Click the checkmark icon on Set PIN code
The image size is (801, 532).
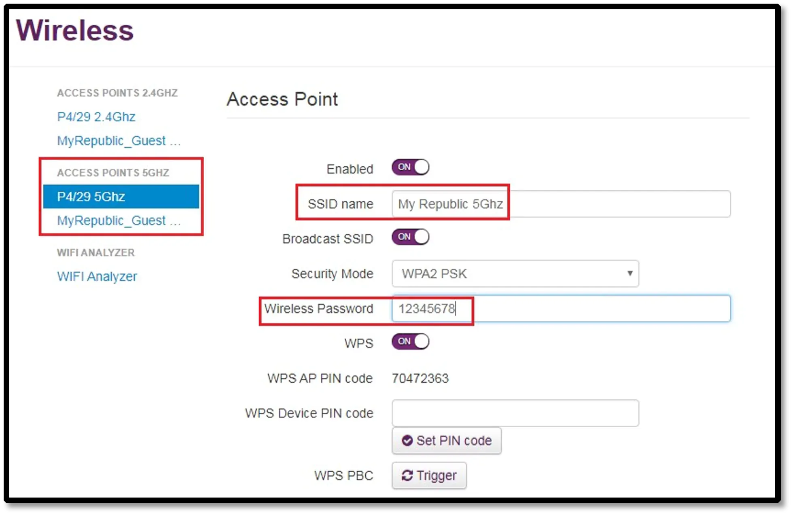click(407, 441)
